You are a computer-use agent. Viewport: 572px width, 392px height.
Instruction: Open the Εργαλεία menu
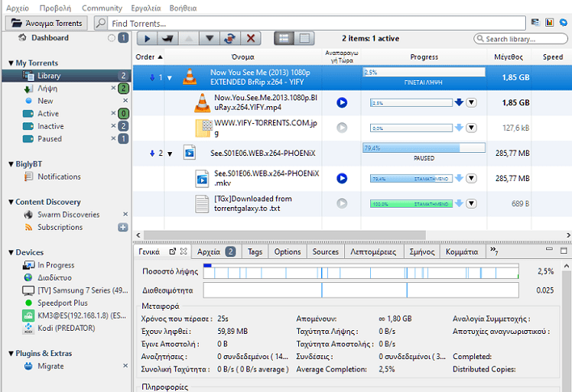(x=146, y=8)
